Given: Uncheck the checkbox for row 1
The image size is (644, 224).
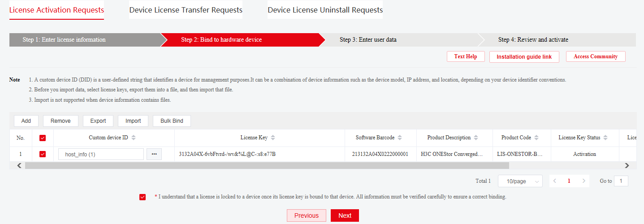Looking at the screenshot, I should (43, 154).
